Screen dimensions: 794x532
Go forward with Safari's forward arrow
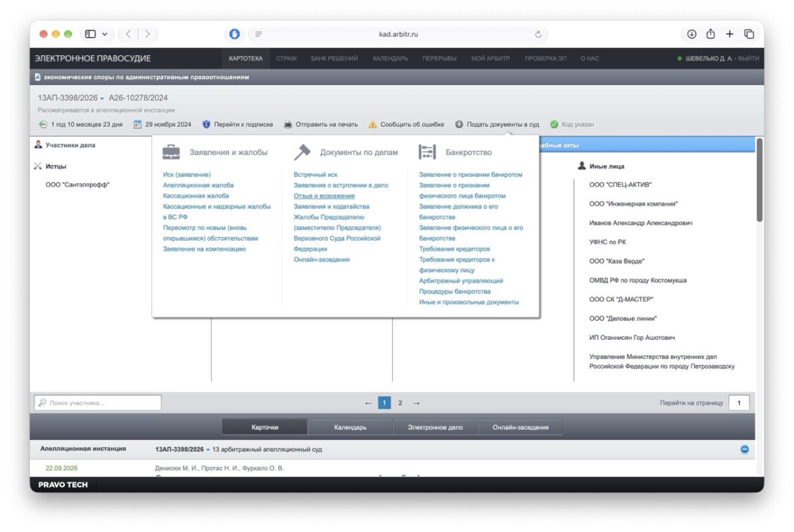[147, 34]
